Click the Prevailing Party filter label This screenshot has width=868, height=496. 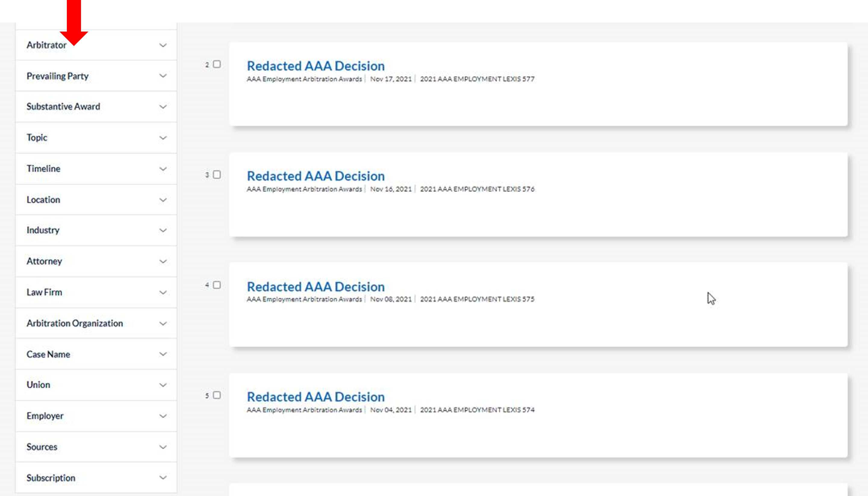point(57,76)
